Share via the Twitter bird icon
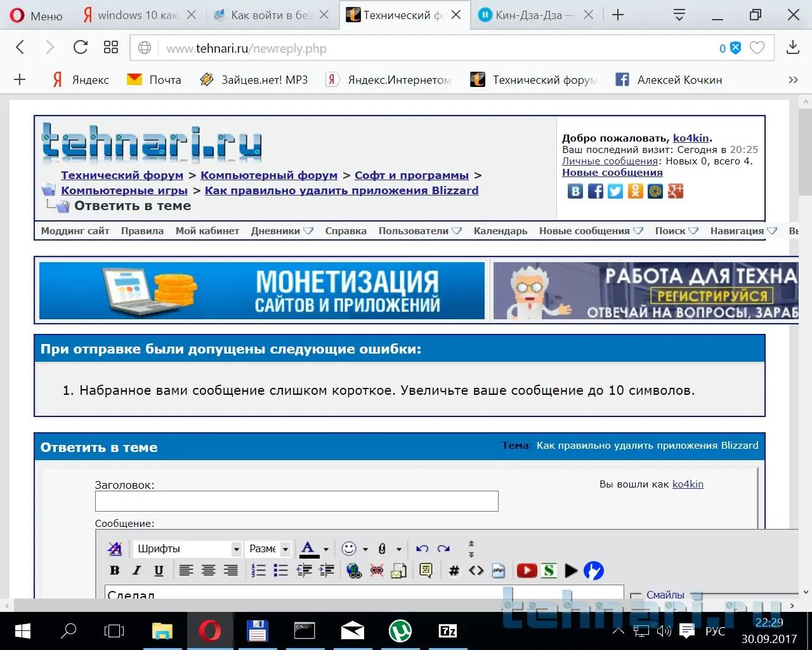Viewport: 812px width, 650px height. tap(615, 191)
